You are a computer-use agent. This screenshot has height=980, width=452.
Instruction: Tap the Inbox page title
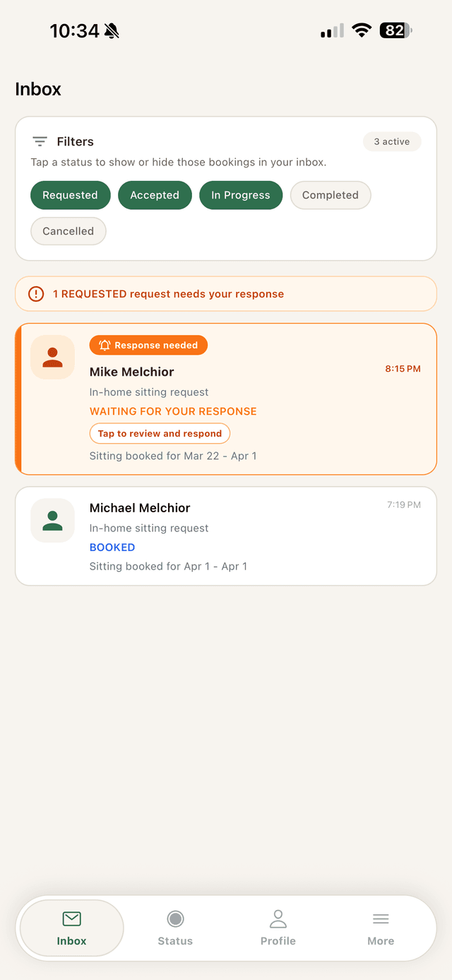pos(38,89)
